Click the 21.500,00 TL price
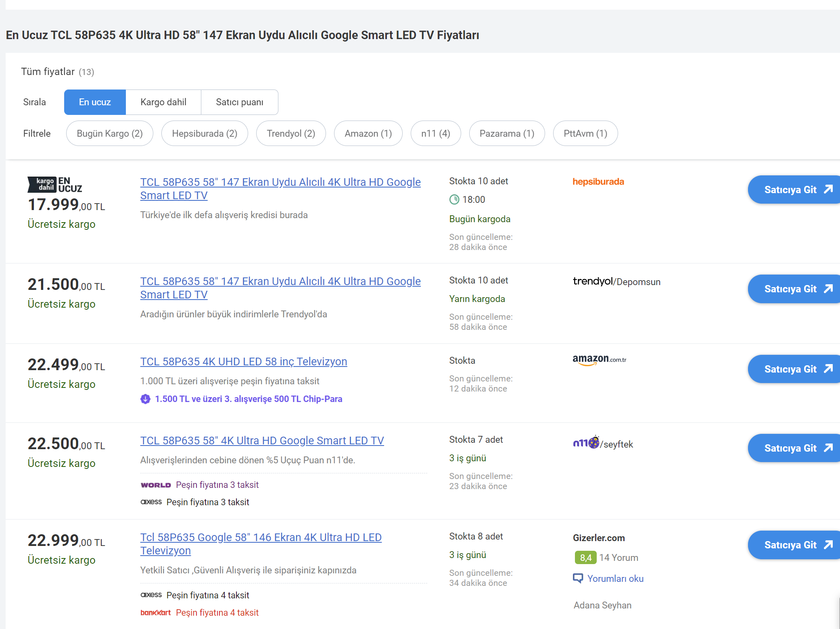This screenshot has width=840, height=629. (66, 284)
